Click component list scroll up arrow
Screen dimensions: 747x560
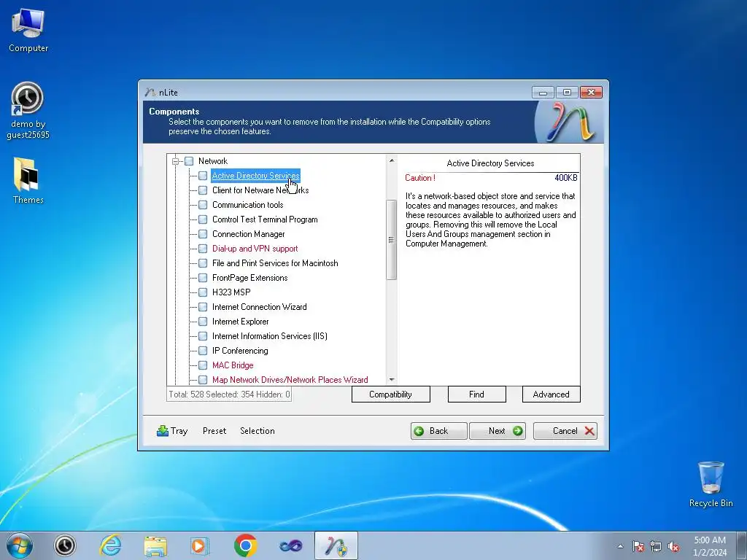(x=392, y=160)
